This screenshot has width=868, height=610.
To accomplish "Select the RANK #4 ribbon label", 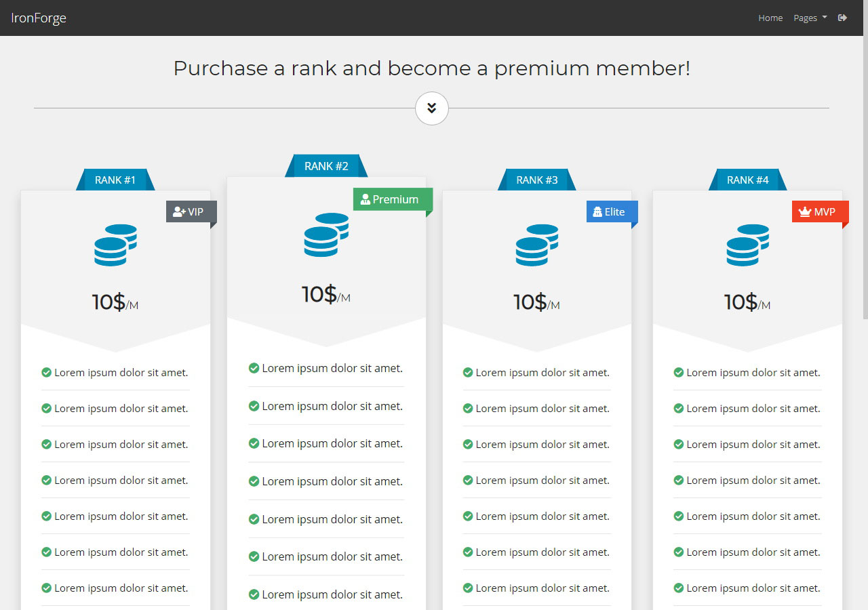I will click(747, 180).
